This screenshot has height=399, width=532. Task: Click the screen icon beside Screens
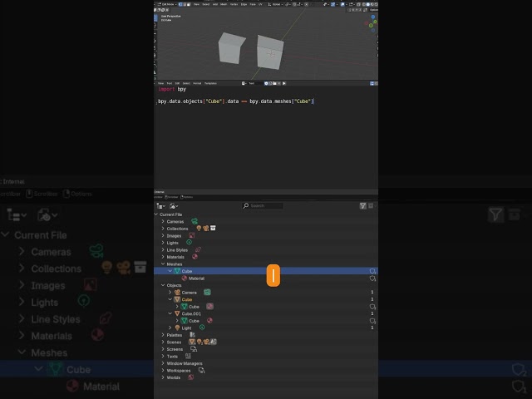194,349
